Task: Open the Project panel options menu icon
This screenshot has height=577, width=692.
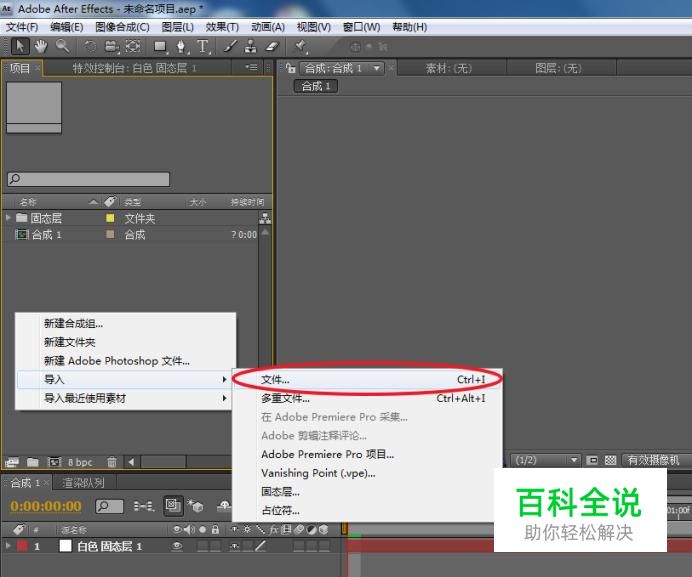Action: point(251,68)
